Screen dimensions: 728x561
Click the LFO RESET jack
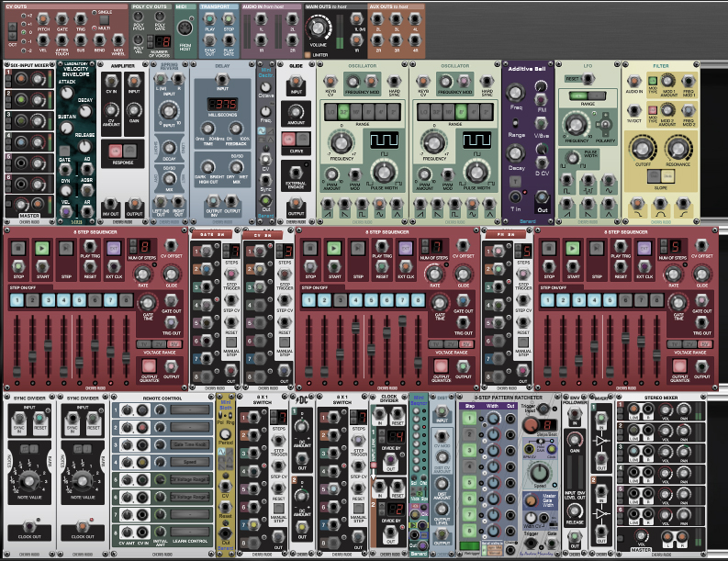589,79
